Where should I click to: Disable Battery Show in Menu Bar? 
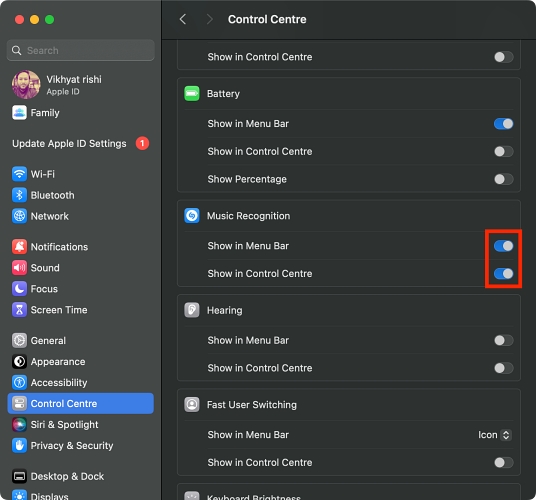click(503, 124)
